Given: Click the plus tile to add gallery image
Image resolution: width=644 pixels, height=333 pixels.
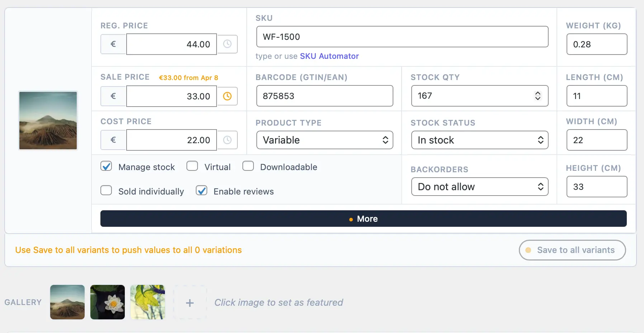Looking at the screenshot, I should pyautogui.click(x=190, y=302).
